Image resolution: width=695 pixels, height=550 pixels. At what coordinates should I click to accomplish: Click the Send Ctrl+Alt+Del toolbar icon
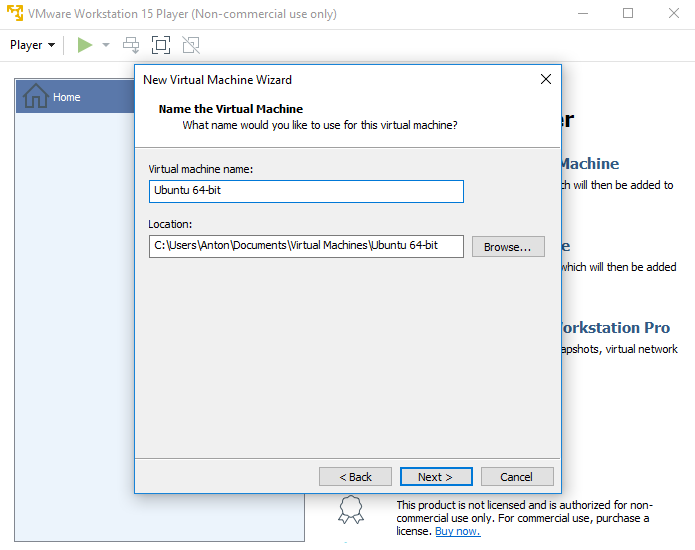coord(131,45)
